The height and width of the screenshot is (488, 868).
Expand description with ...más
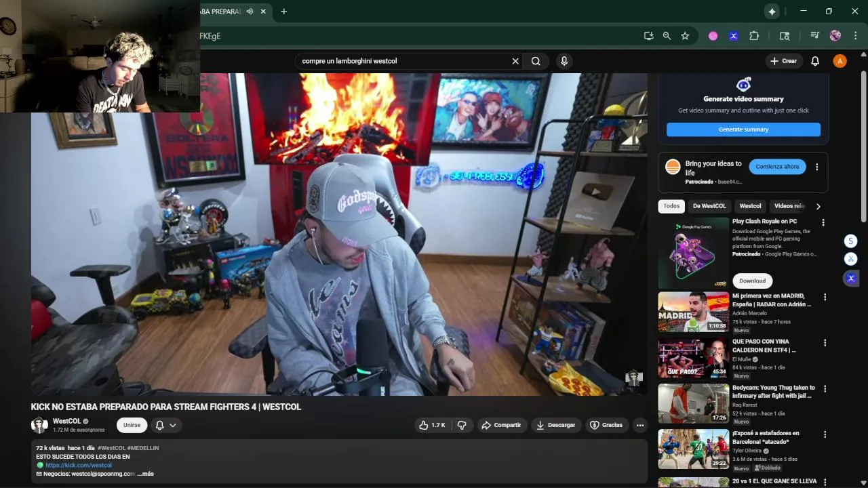coord(146,474)
